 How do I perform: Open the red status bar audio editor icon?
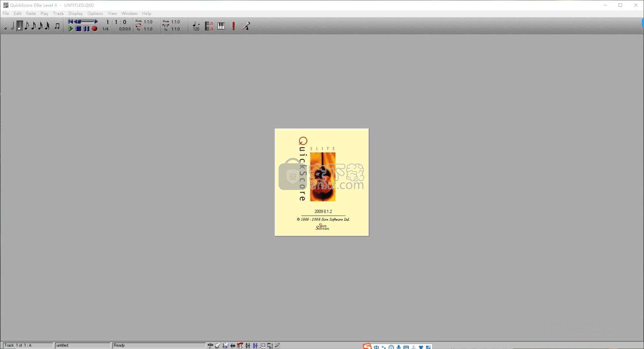coord(240,345)
